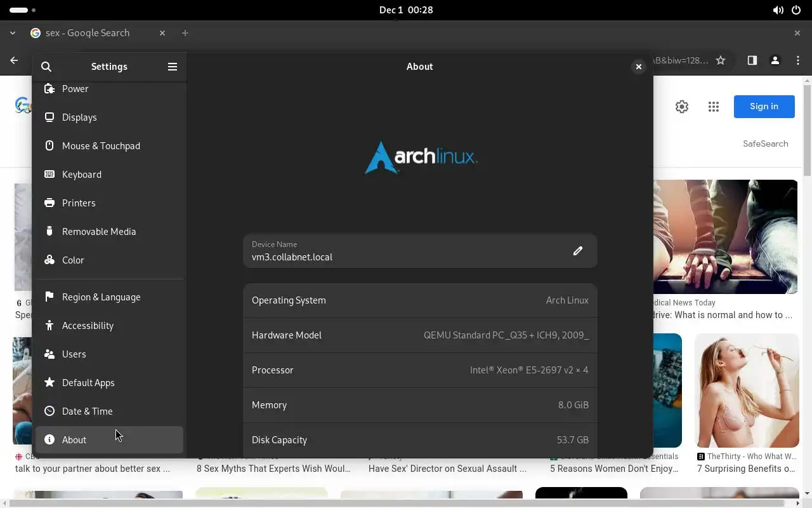Open the Google apps grid

[714, 107]
